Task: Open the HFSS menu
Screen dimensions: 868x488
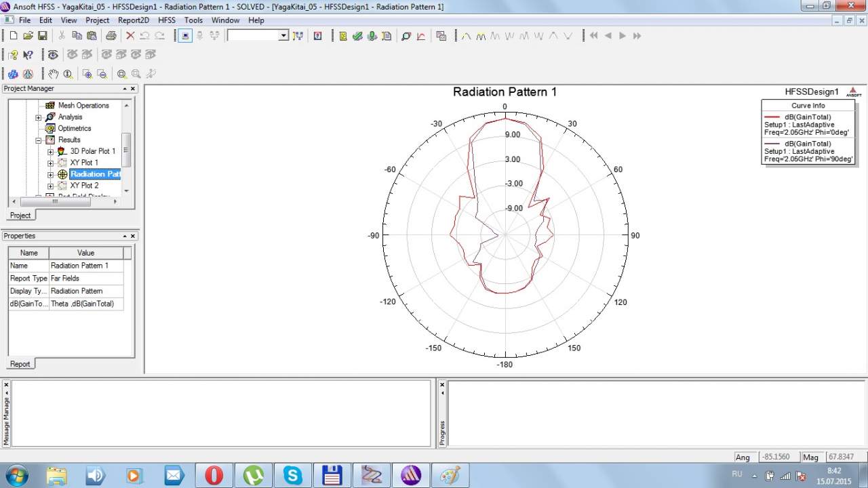Action: [x=167, y=20]
